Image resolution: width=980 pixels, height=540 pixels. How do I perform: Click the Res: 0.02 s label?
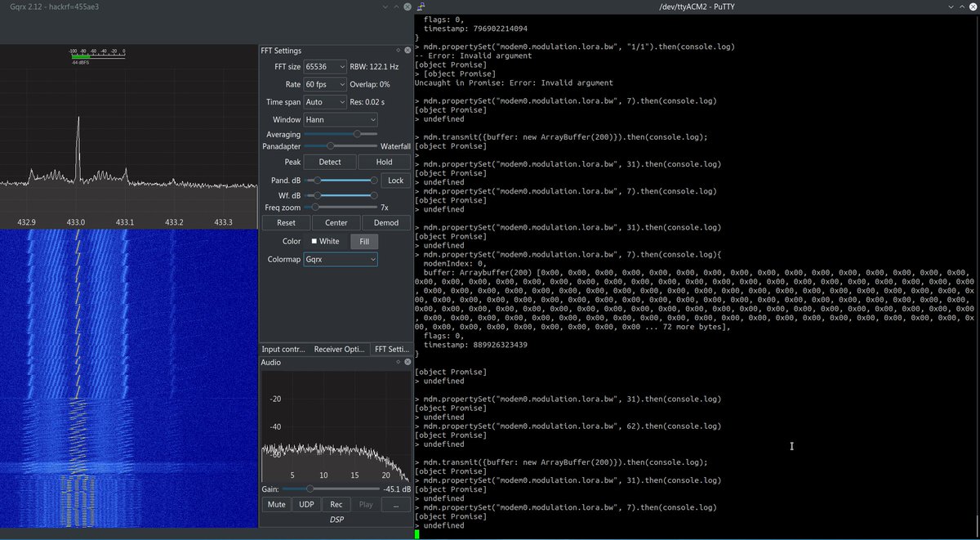point(367,102)
